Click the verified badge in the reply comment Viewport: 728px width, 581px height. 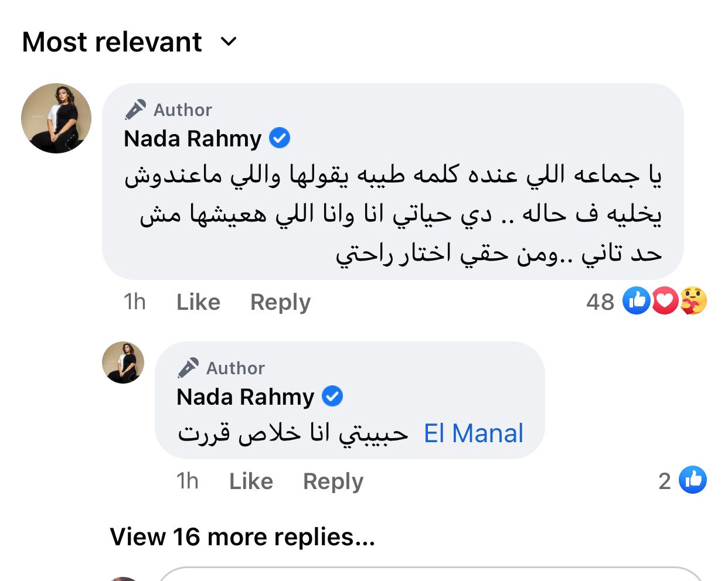[x=332, y=397]
